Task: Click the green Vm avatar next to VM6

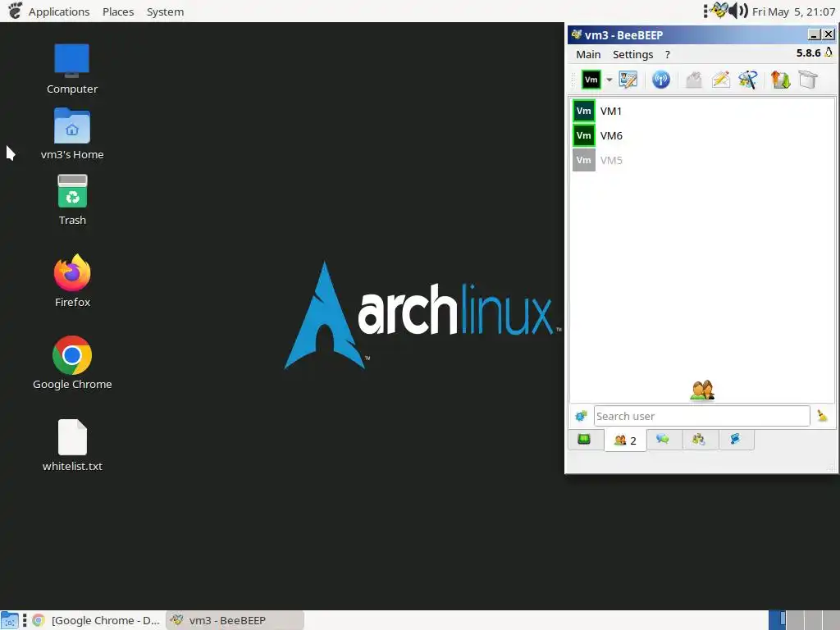Action: [583, 135]
